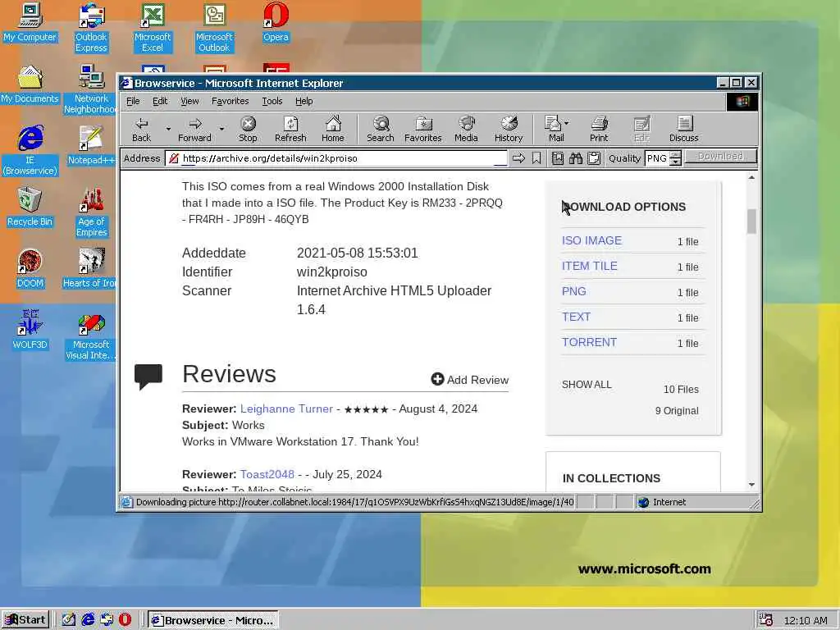
Task: Click the Go arrow beside address bar
Action: tap(518, 158)
